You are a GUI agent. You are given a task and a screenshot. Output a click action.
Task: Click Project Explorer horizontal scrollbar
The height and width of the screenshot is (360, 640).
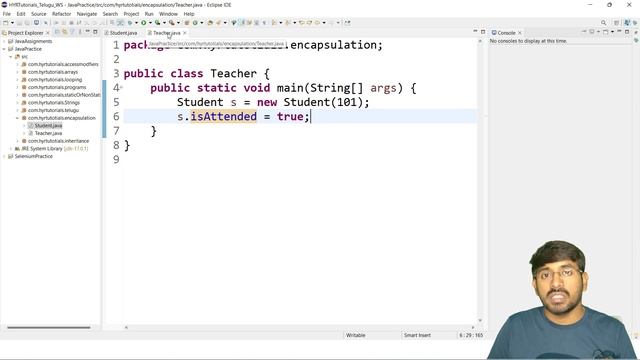coord(49,327)
